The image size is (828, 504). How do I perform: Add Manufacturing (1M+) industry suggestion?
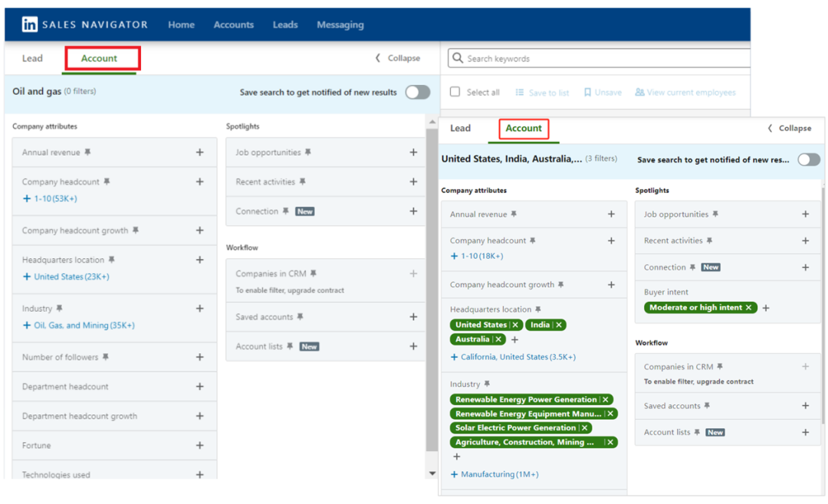click(x=495, y=474)
